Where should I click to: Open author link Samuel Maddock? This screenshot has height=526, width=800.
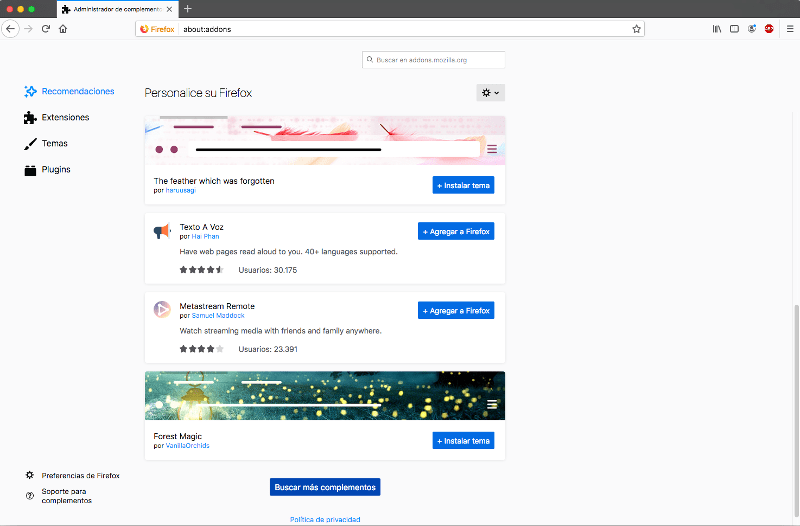[x=218, y=316]
